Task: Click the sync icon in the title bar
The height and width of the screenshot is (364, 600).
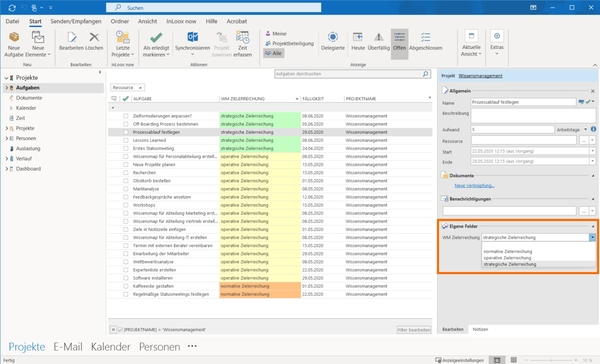Action: click(12, 8)
